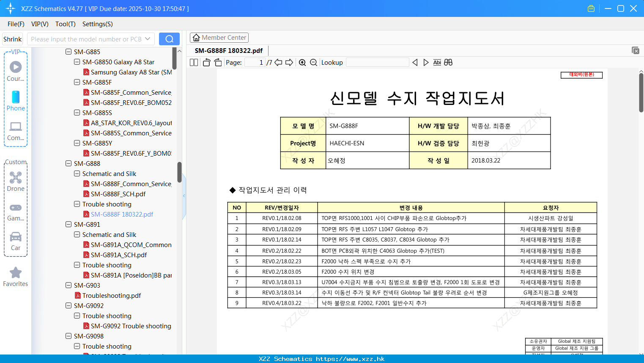Screen dimensions: 644x363
Task: Open SM-G891A_SCH.pdf file
Action: pos(119,255)
